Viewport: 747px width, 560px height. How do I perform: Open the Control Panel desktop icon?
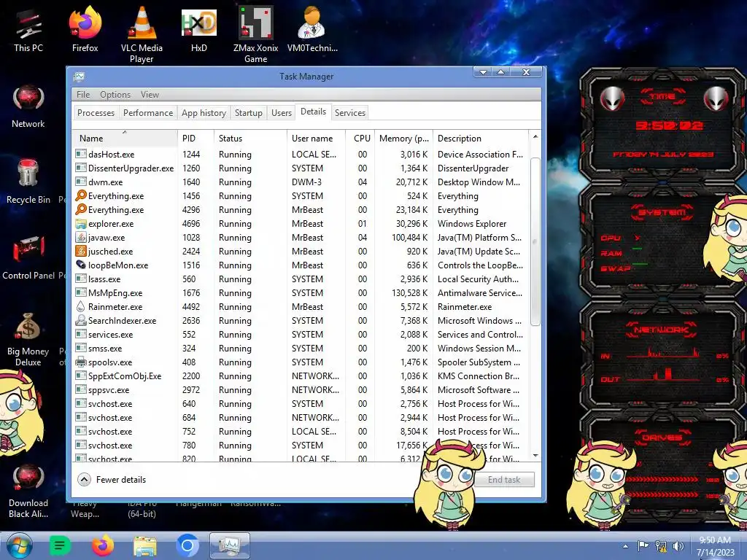(28, 257)
